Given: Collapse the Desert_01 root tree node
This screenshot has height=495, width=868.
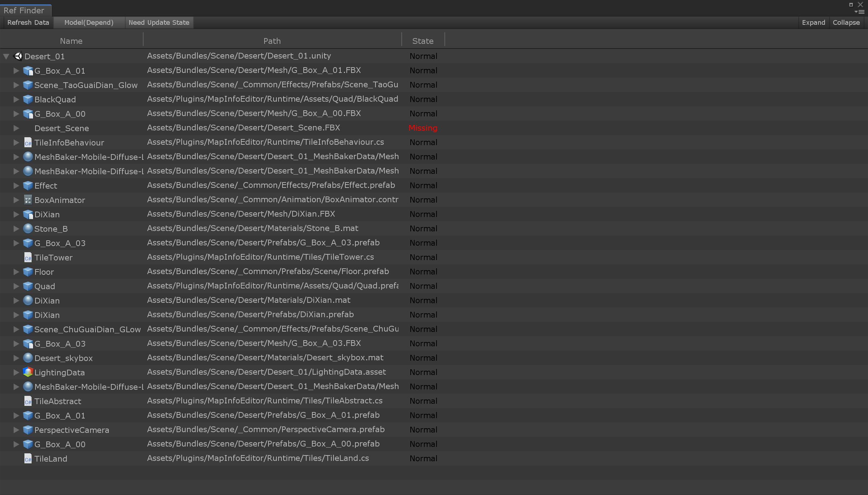Looking at the screenshot, I should (6, 56).
